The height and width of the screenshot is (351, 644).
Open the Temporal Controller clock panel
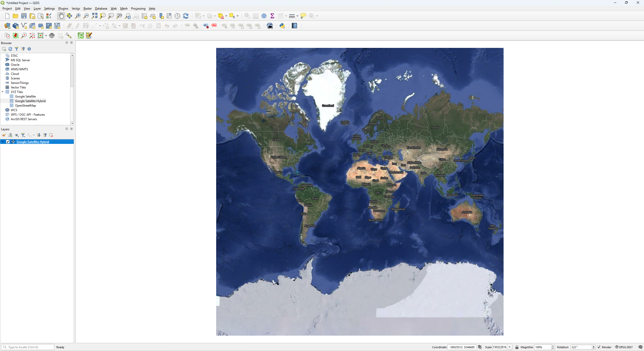(177, 16)
